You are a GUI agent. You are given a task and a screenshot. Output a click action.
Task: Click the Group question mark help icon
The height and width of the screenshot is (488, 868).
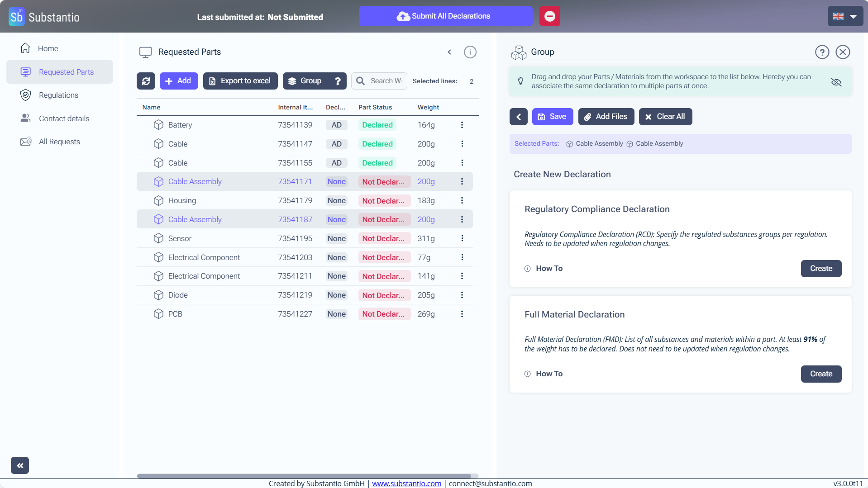pyautogui.click(x=338, y=81)
